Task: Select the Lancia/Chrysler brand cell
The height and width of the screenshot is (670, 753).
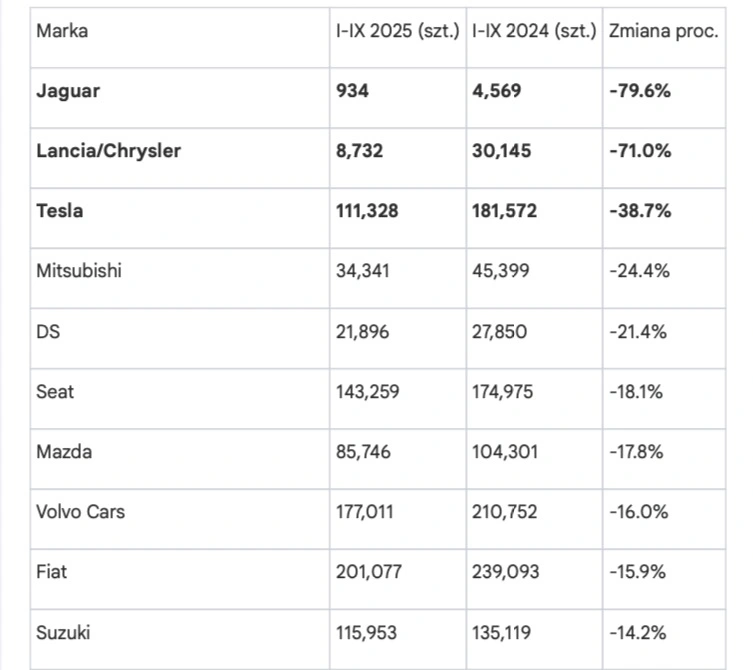Action: (x=108, y=151)
